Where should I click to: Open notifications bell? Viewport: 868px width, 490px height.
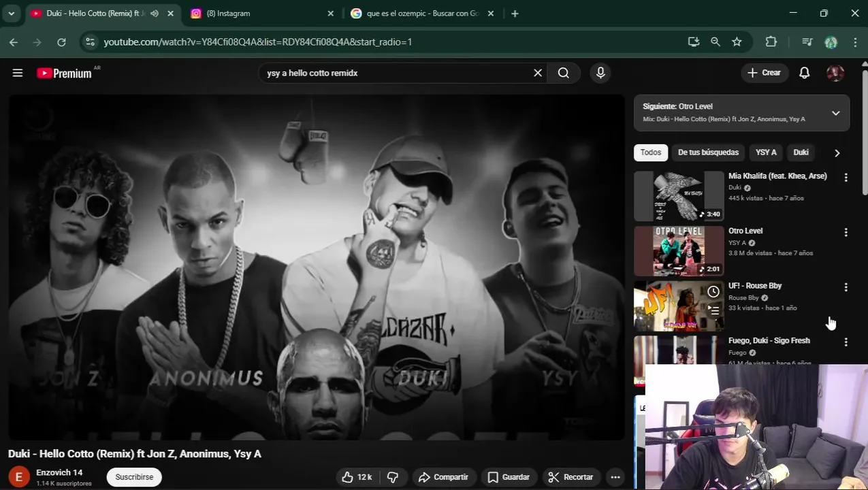point(804,73)
